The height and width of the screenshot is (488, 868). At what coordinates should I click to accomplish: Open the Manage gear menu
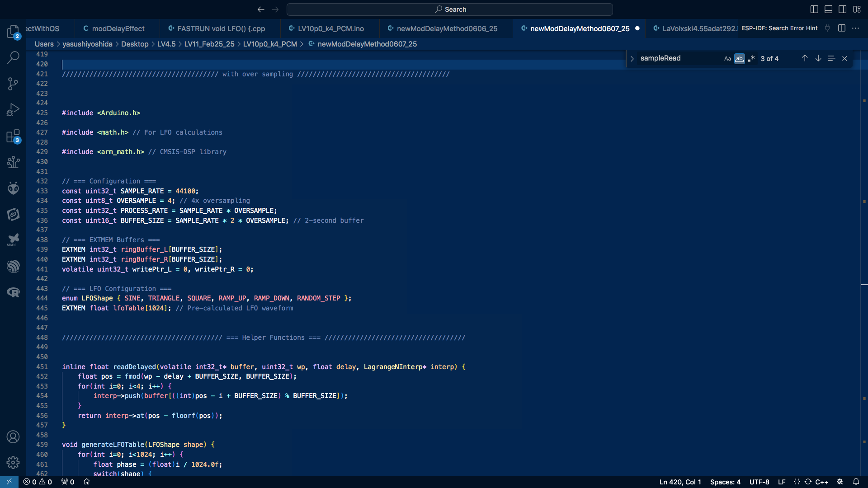click(x=13, y=462)
